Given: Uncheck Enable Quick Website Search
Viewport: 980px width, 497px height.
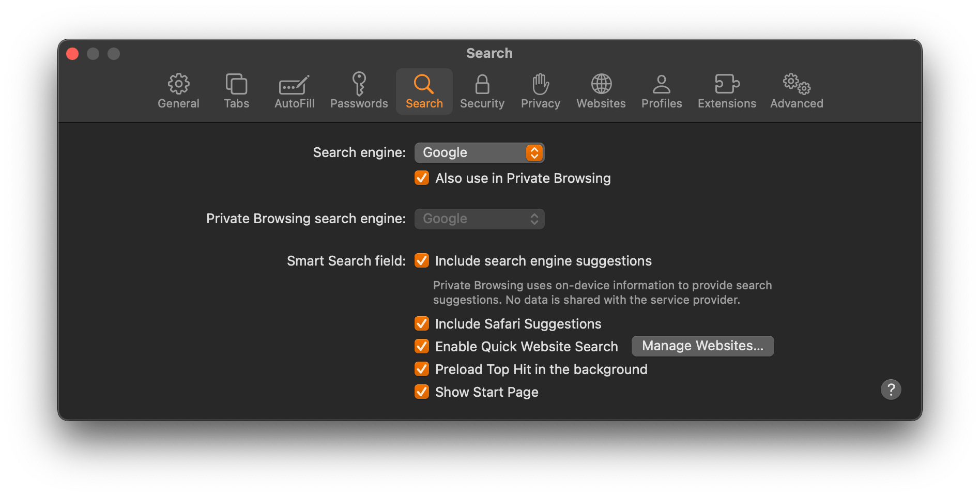Looking at the screenshot, I should pyautogui.click(x=422, y=346).
